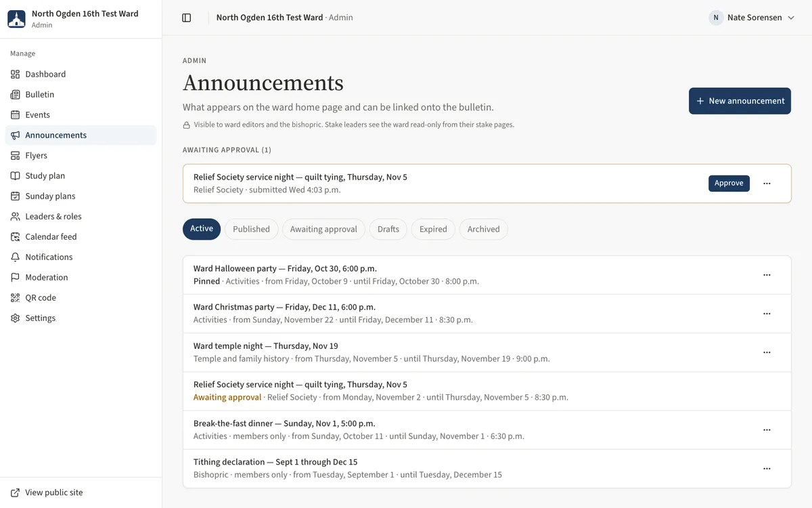The image size is (812, 508).
Task: Open pending Relief Society announcement in approval card
Action: point(300,177)
